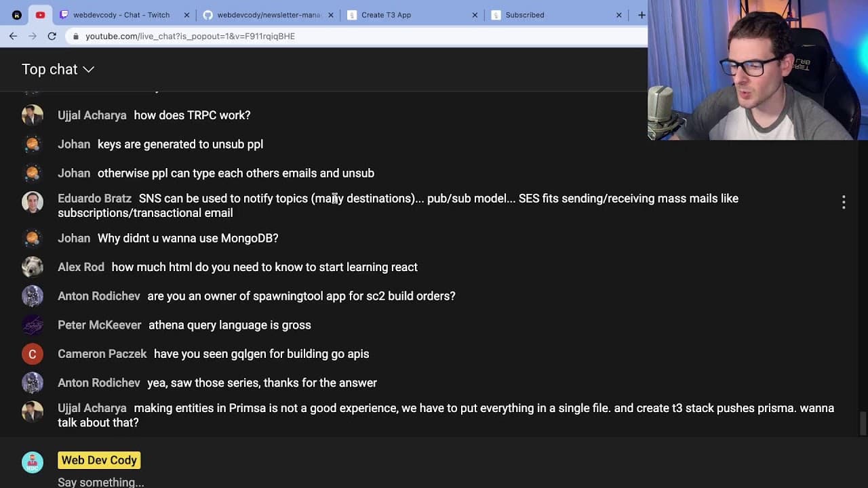The image size is (868, 488).
Task: Select the YouTube tab with red icon
Action: (40, 15)
